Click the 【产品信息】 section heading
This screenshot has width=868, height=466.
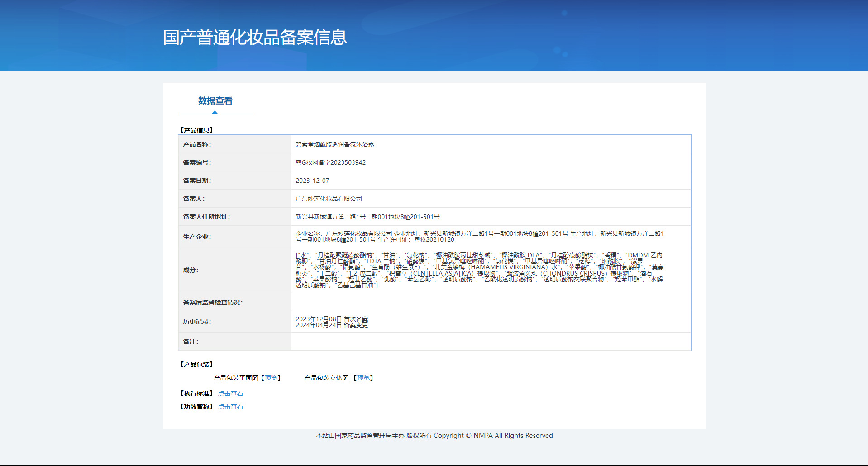pos(196,130)
